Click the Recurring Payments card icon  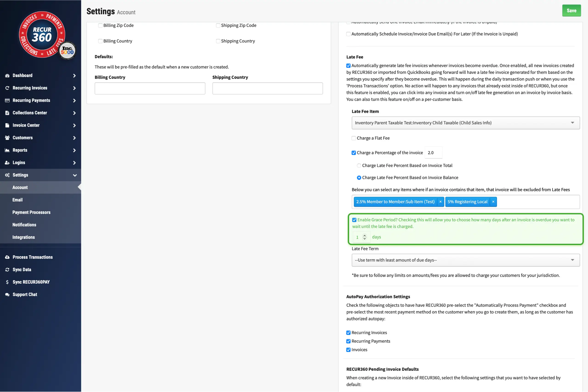[x=7, y=101]
